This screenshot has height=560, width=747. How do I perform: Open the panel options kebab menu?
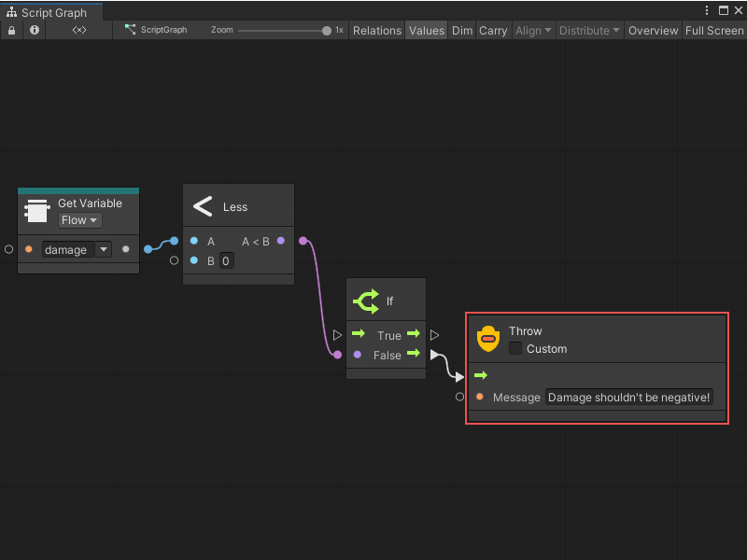tap(707, 8)
